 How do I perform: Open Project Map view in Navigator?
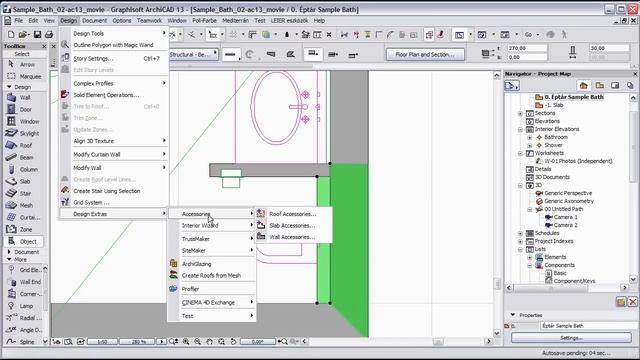pyautogui.click(x=584, y=85)
